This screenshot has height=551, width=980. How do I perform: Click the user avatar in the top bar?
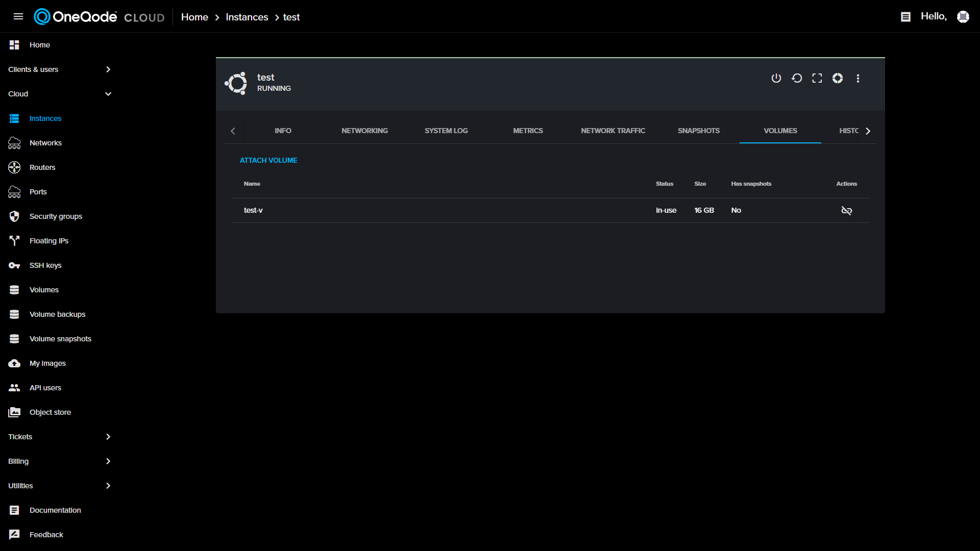pyautogui.click(x=963, y=16)
